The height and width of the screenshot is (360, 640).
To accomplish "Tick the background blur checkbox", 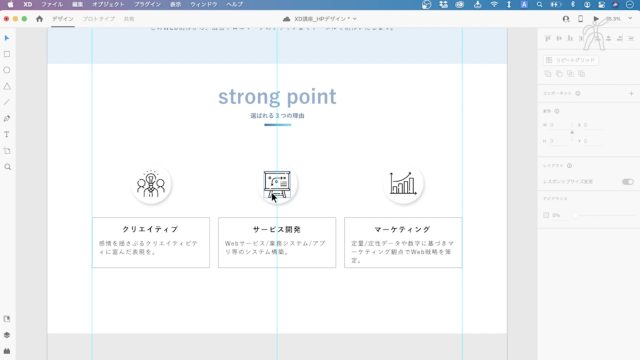I will (x=546, y=215).
